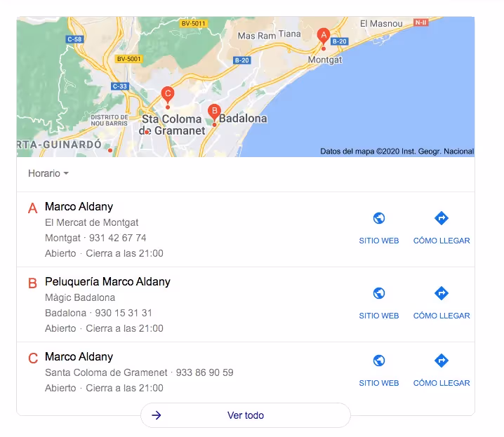The width and height of the screenshot is (504, 437).
Task: Click N-II road shield on map
Action: [x=420, y=22]
